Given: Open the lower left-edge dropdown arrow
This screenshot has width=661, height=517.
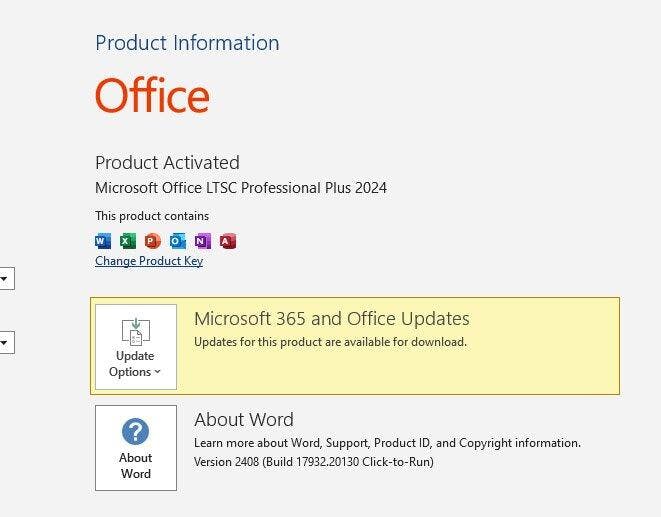Looking at the screenshot, I should click(4, 342).
